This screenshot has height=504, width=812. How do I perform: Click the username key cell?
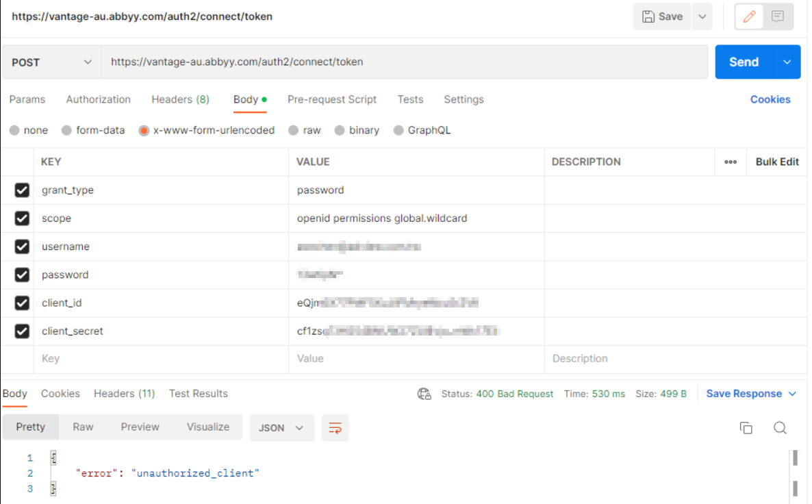(161, 247)
